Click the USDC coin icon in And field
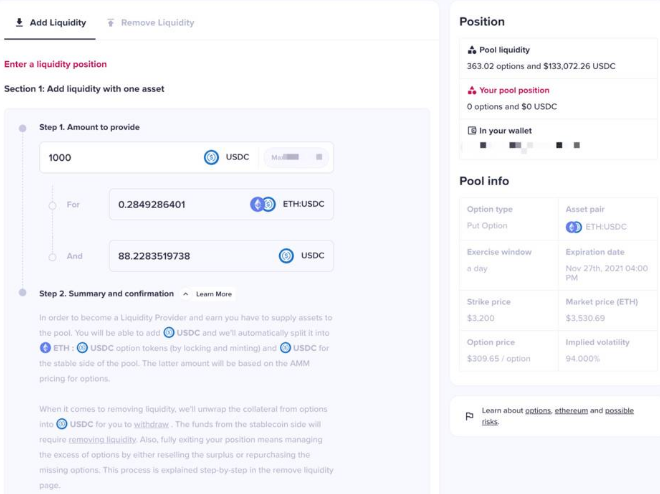Viewport: 660px width, 494px height. 286,256
